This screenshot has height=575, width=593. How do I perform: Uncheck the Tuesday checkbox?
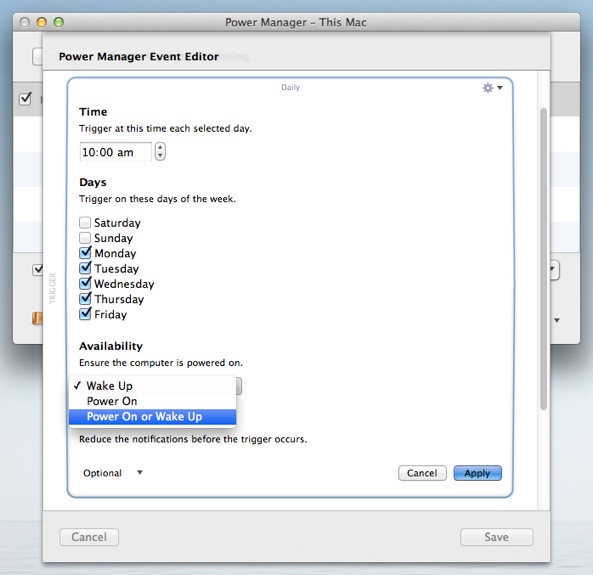[85, 268]
